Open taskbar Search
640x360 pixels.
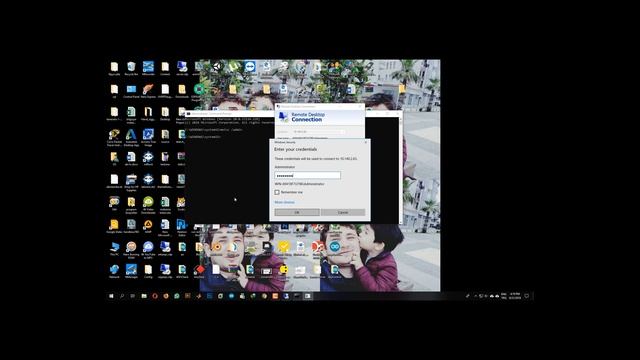click(122, 296)
